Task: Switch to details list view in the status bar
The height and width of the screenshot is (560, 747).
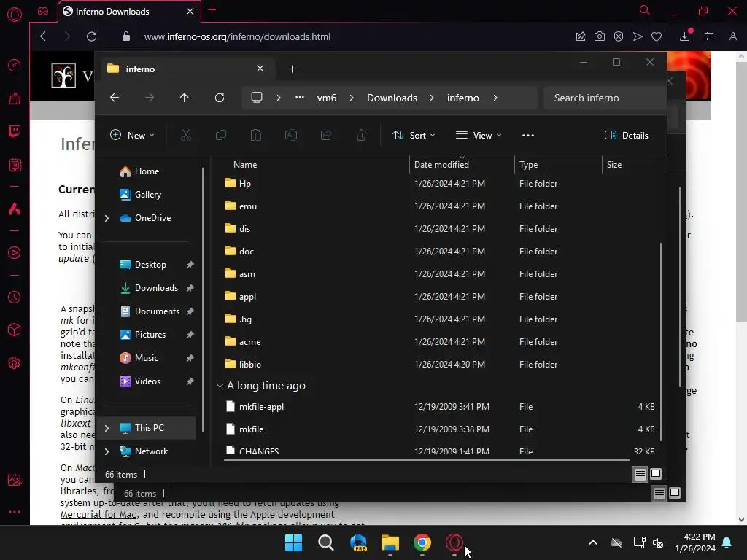Action: coord(640,474)
